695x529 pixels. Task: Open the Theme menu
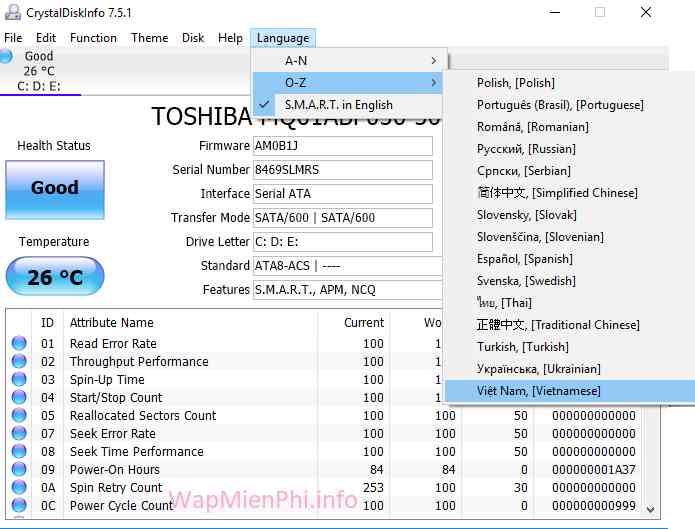149,38
